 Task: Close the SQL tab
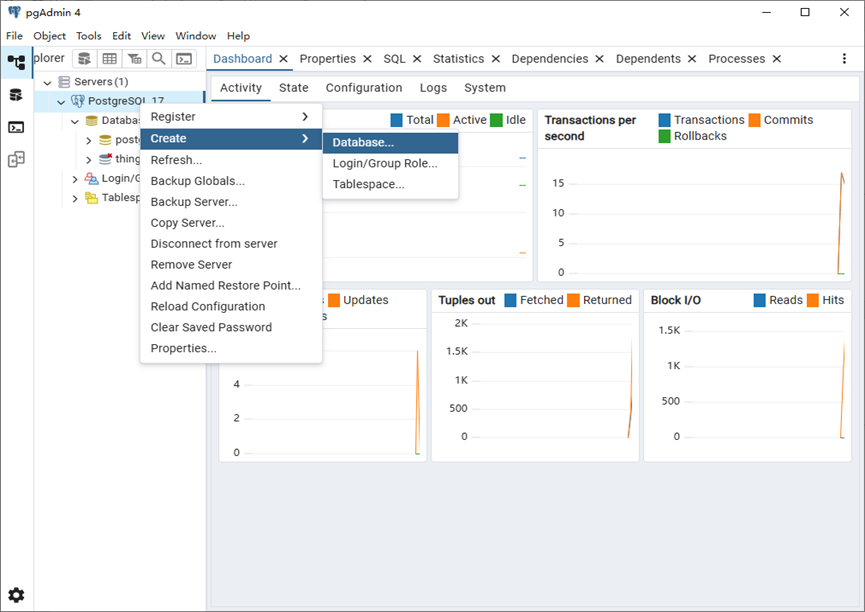[417, 58]
